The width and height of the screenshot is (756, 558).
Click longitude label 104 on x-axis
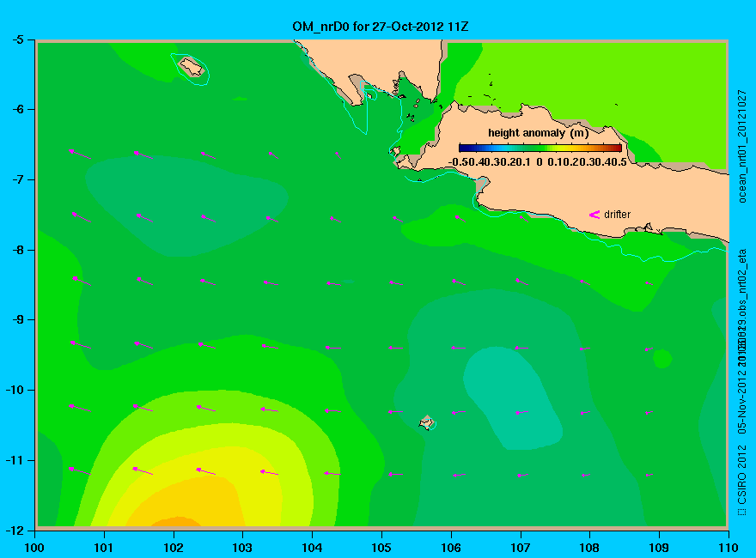312,548
